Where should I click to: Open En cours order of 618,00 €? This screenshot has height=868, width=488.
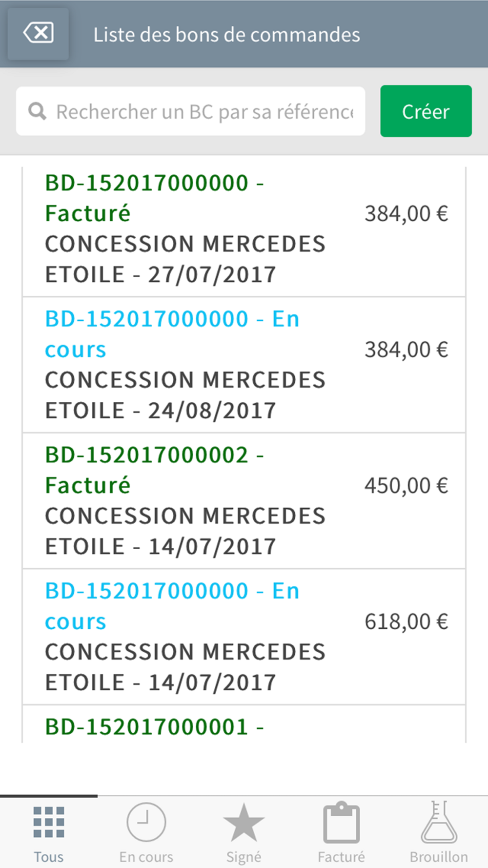pos(244,637)
